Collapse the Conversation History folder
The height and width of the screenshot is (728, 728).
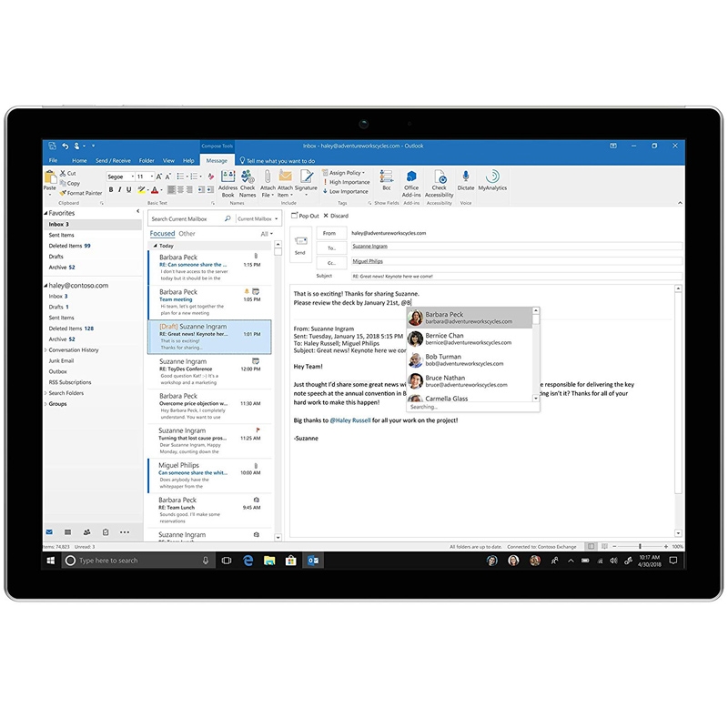[46, 349]
